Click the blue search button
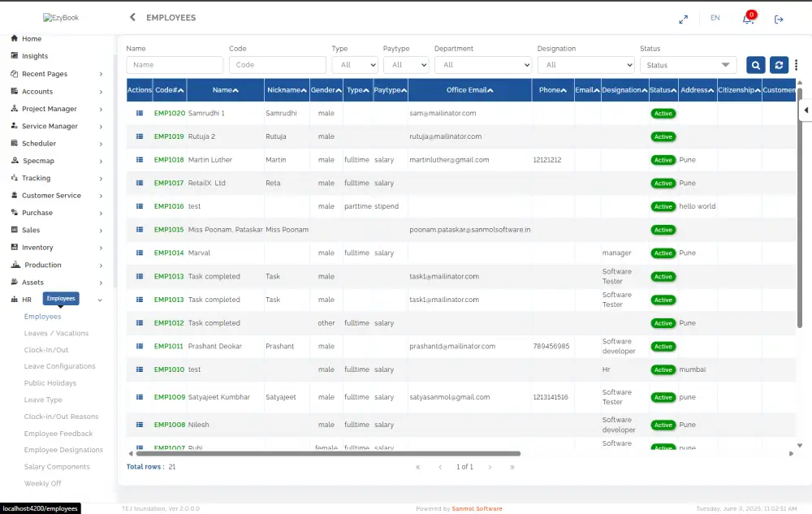The width and height of the screenshot is (812, 514). point(755,65)
